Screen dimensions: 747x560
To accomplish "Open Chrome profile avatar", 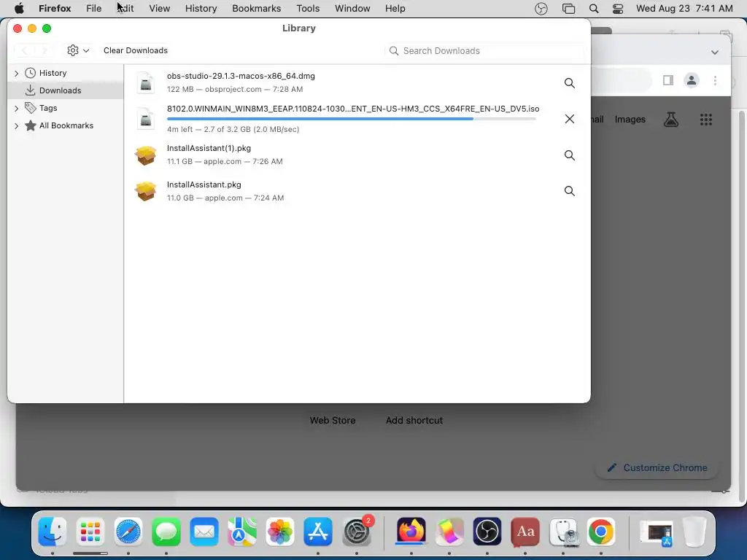I will tap(692, 80).
